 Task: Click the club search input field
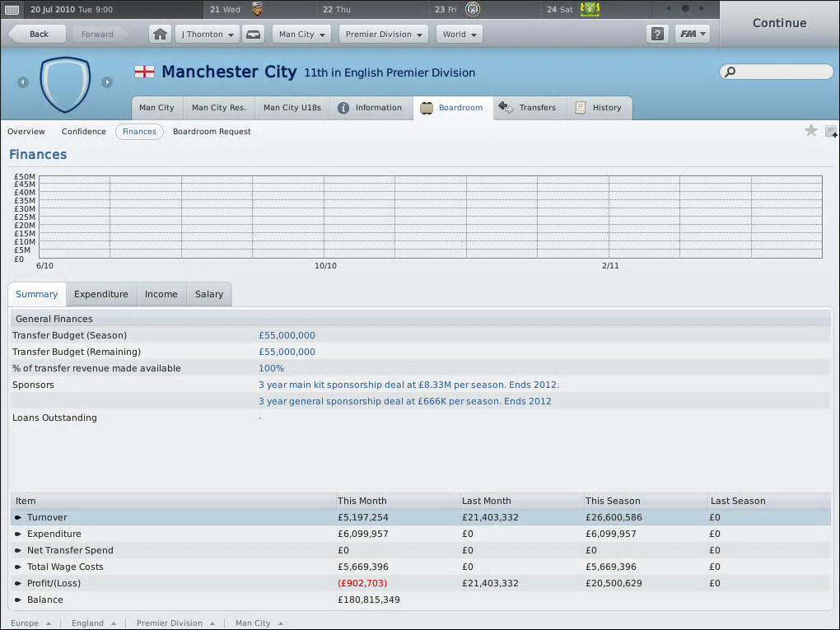[777, 72]
